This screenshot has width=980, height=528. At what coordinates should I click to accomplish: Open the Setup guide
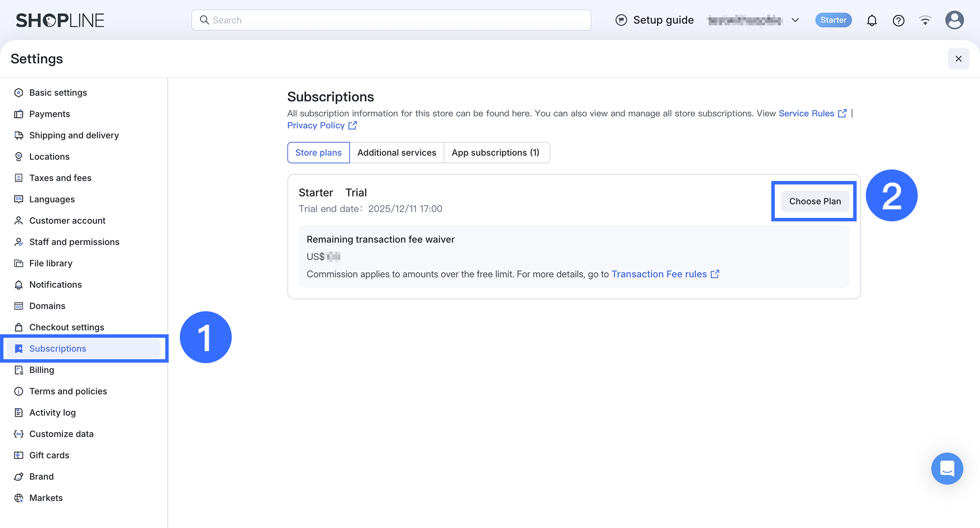tap(655, 20)
